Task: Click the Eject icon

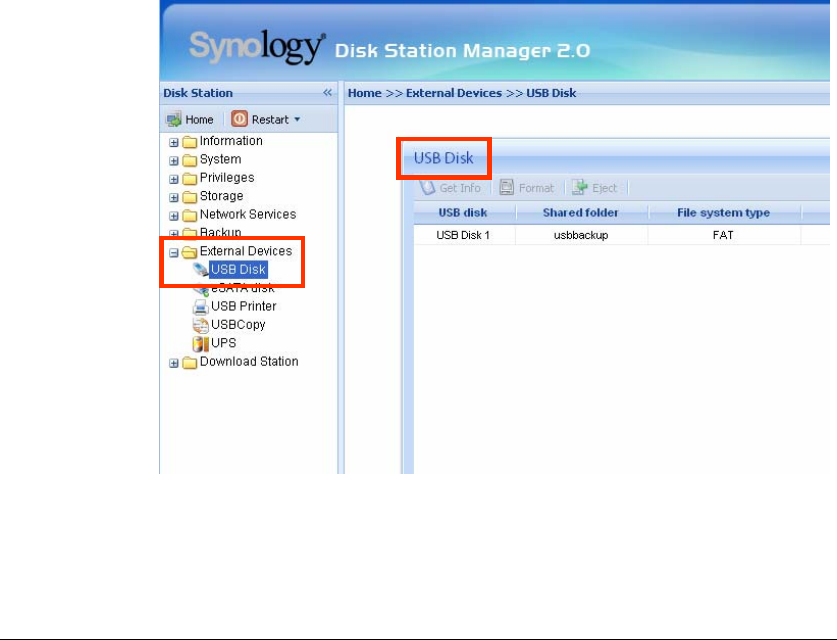Action: click(580, 187)
